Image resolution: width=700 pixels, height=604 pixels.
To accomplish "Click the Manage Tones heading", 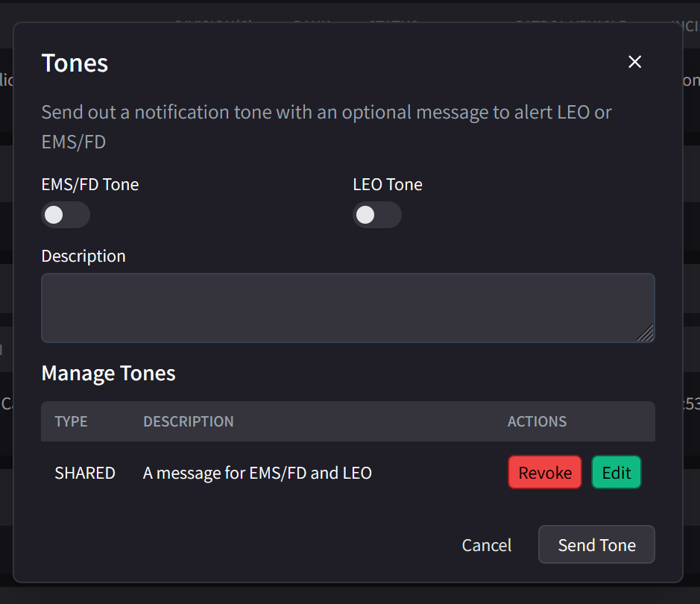I will tap(109, 373).
